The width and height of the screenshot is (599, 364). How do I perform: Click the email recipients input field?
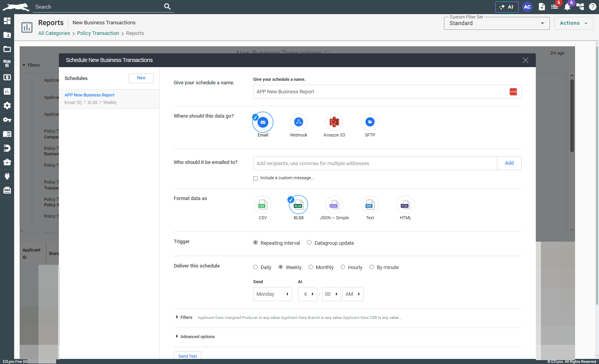tap(375, 163)
